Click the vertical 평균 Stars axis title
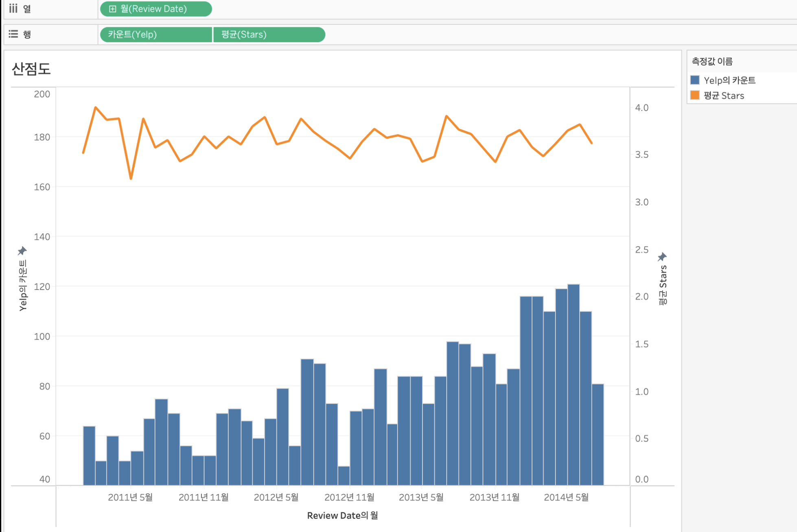 (663, 285)
